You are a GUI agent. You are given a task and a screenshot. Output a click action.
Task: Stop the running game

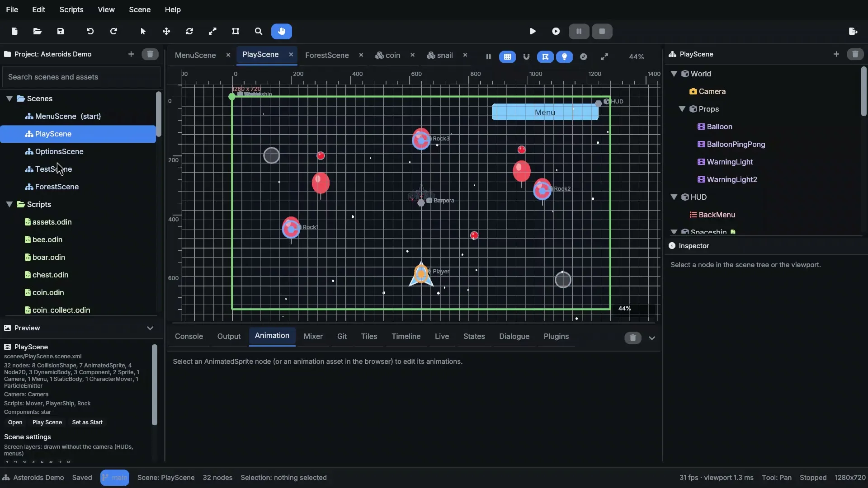tap(602, 31)
